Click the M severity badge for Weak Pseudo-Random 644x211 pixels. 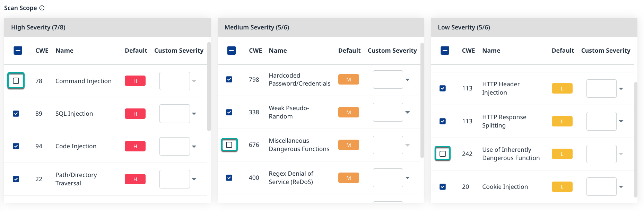348,112
